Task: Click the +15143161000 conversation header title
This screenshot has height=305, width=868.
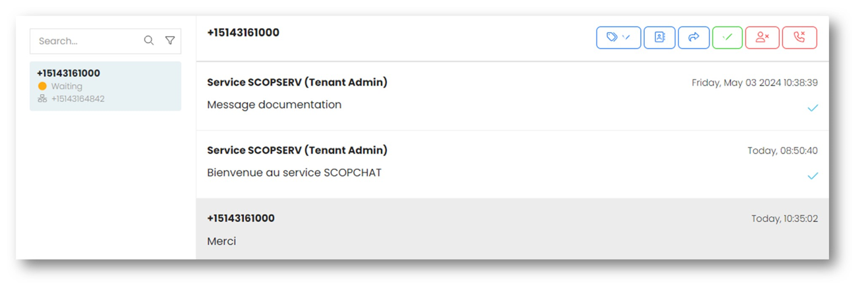Action: click(x=243, y=32)
